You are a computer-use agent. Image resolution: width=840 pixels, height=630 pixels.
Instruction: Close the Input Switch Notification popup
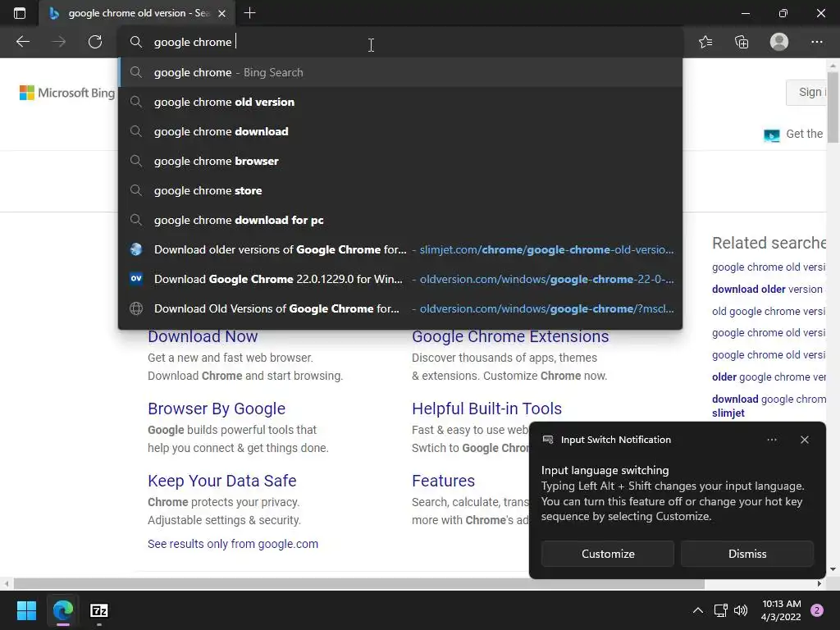pos(804,440)
